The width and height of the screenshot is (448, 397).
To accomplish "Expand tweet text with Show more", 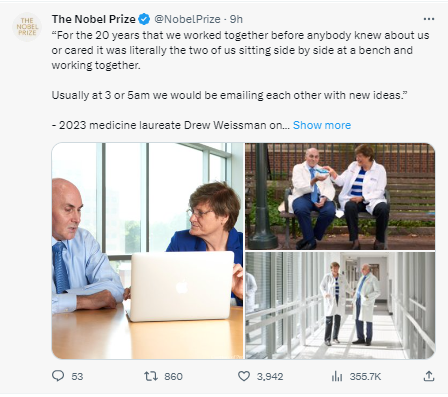I will point(322,125).
